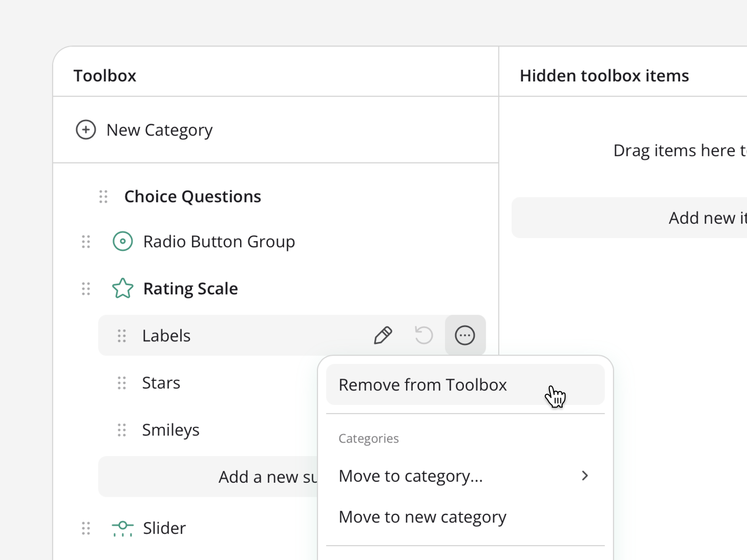Click the Stars subitem drag handle

click(x=122, y=383)
